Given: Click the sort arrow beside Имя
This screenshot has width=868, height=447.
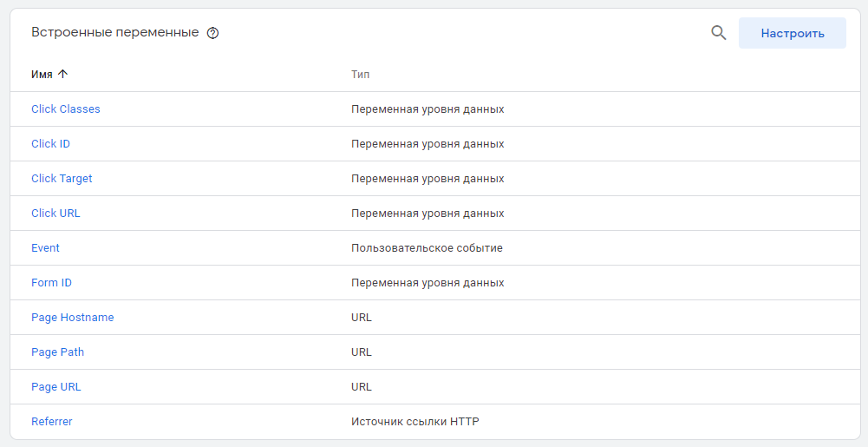Looking at the screenshot, I should pos(62,75).
